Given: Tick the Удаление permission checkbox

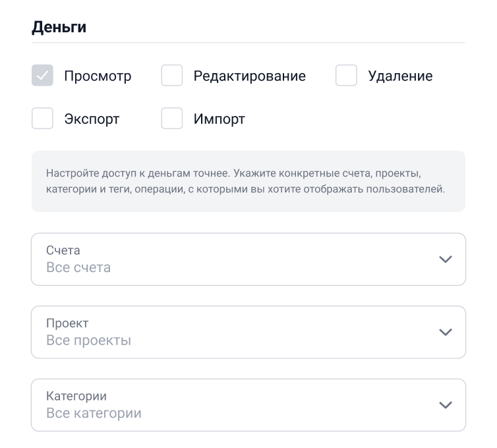Looking at the screenshot, I should pyautogui.click(x=346, y=76).
